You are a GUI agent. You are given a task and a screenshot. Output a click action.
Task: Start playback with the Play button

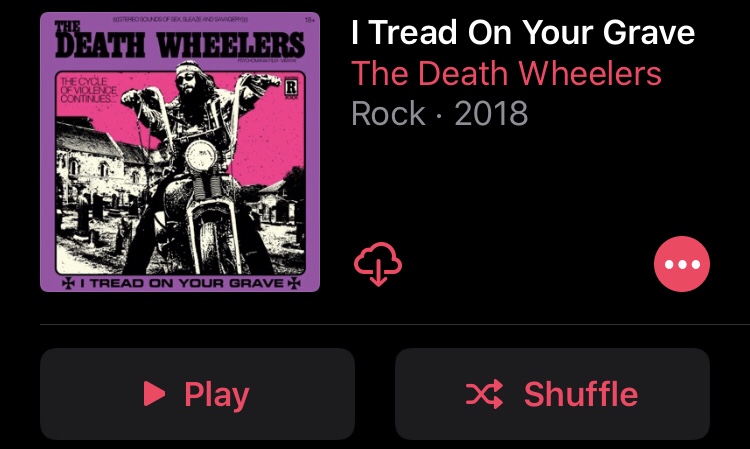198,394
